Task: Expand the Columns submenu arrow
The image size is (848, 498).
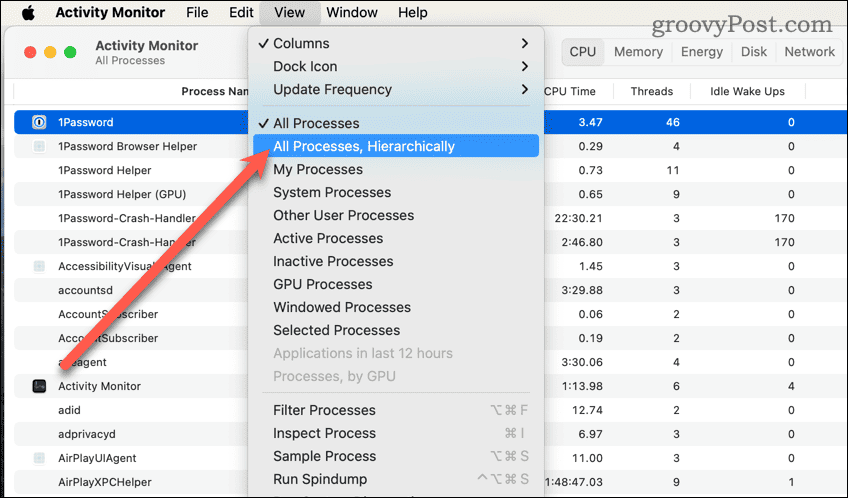Action: tap(525, 43)
